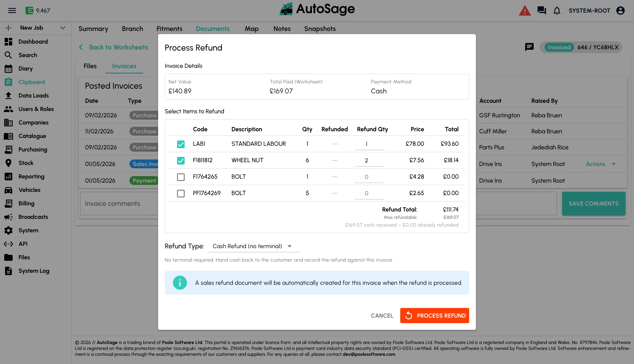
Task: Click the Billing sidebar icon
Action: 8,203
